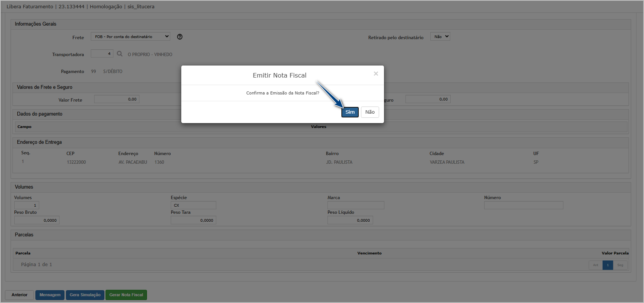Click the Valor Frete input field
Viewport: 644px width, 303px height.
(117, 99)
